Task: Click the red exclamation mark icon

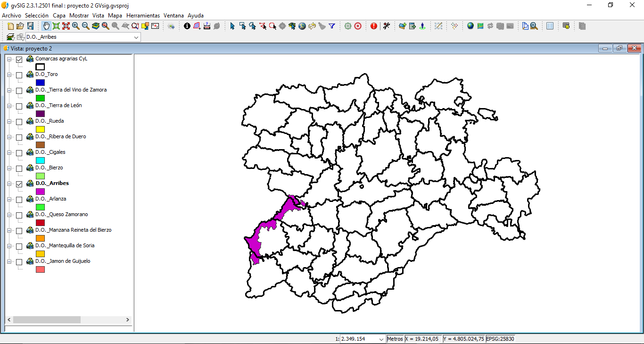Action: point(374,26)
